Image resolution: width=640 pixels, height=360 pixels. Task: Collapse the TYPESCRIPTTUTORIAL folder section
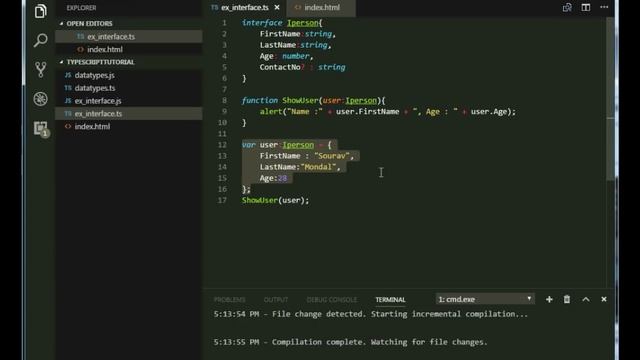97,62
